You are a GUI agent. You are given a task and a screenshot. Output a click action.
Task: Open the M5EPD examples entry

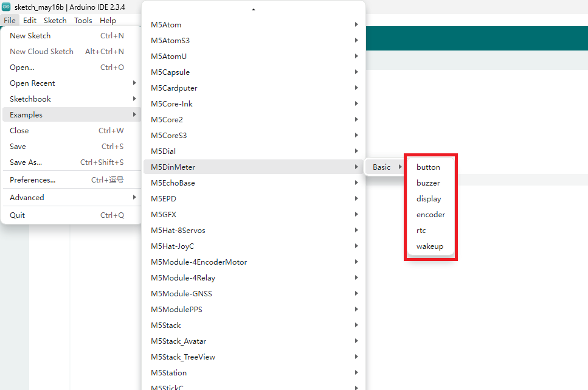pyautogui.click(x=254, y=198)
